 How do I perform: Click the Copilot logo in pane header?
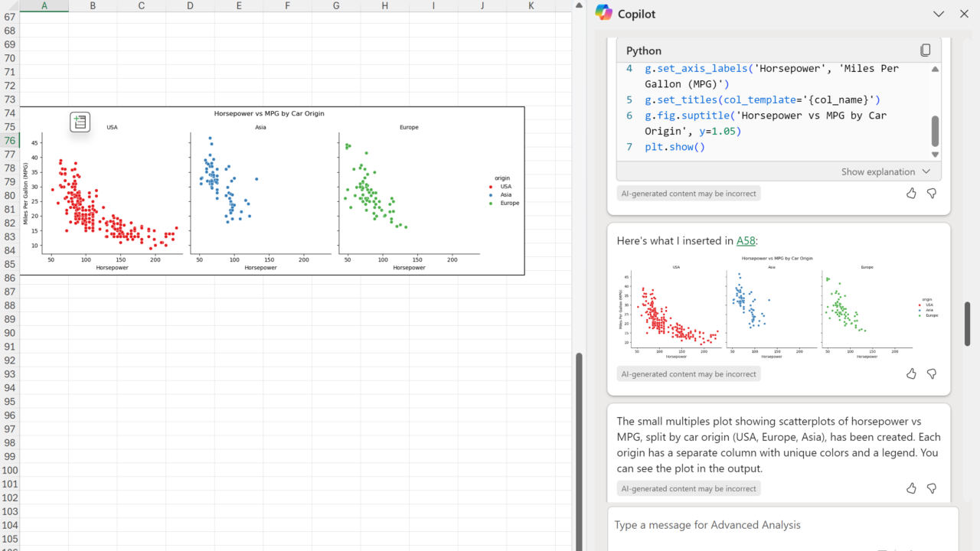click(604, 13)
